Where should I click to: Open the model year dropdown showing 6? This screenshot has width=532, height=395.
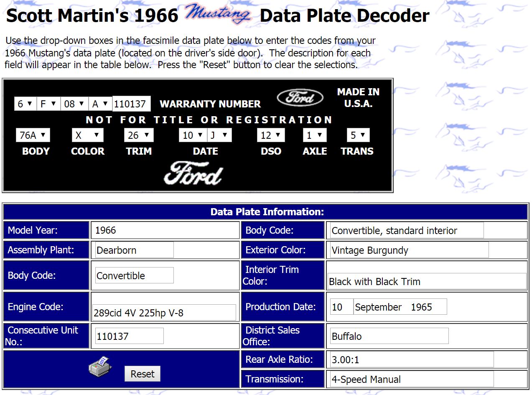click(x=25, y=104)
